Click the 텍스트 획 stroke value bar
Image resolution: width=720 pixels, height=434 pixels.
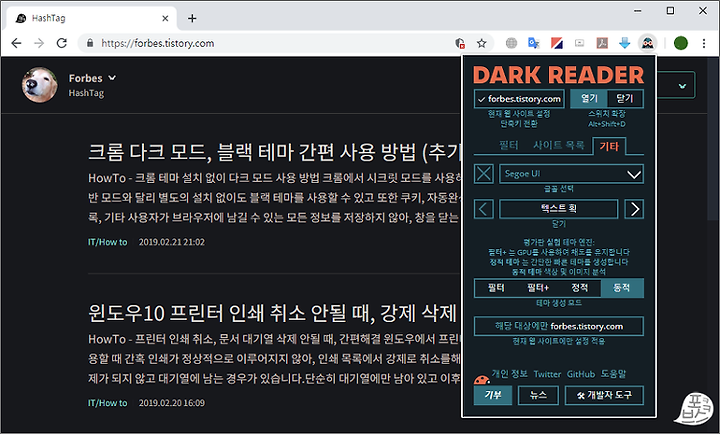point(559,209)
